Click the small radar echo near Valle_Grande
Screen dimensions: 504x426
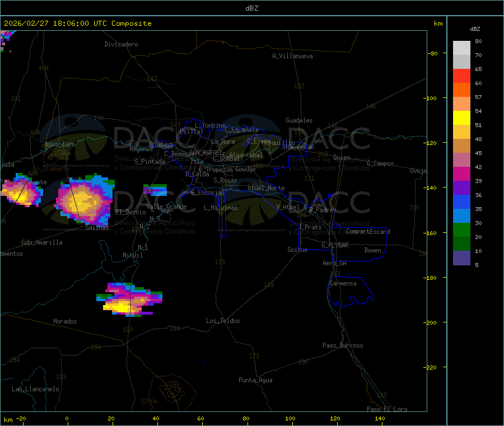click(x=155, y=190)
